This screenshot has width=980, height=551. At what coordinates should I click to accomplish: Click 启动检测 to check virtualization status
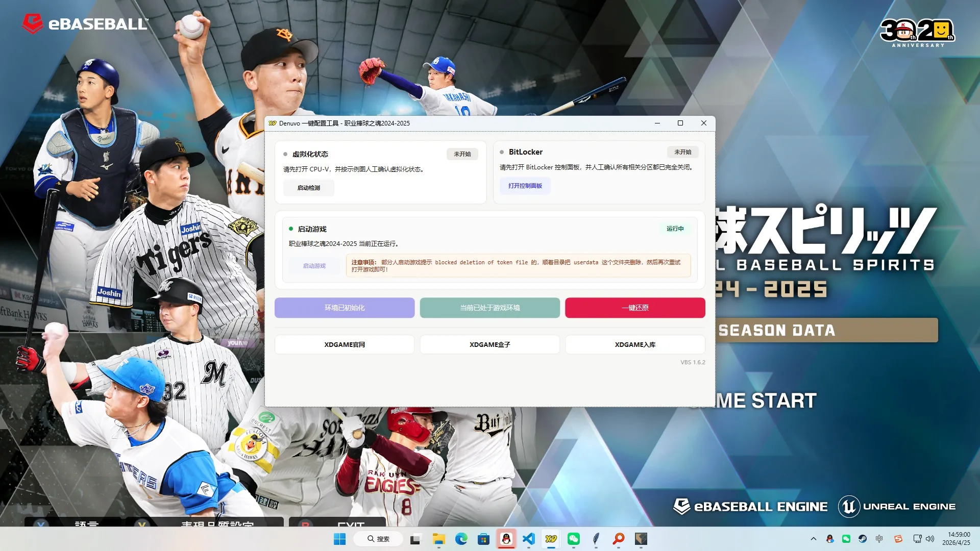point(308,188)
